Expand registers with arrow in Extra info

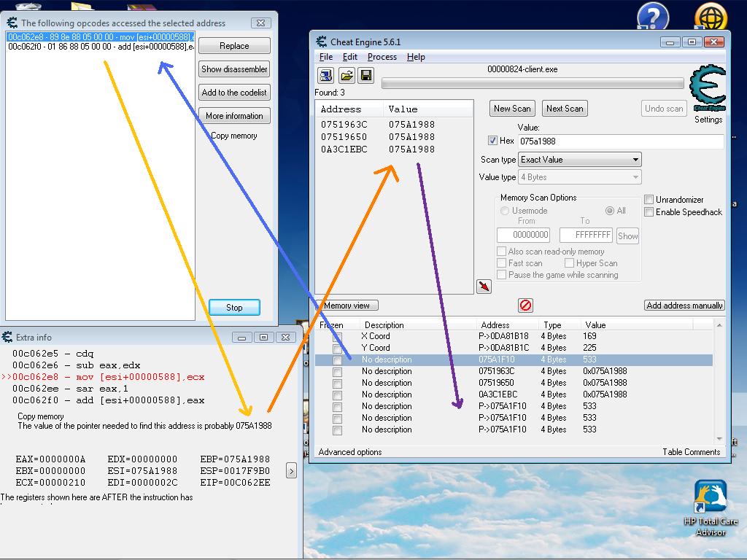(x=291, y=470)
